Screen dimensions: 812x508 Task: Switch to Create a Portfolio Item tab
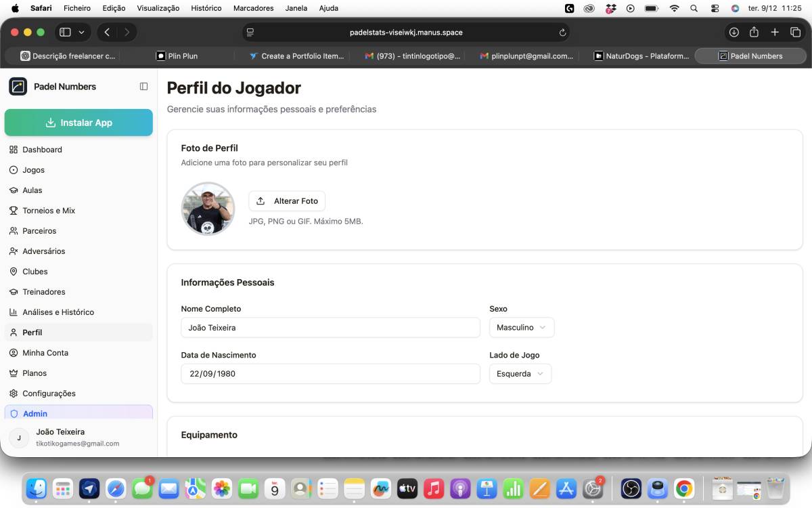pos(296,56)
